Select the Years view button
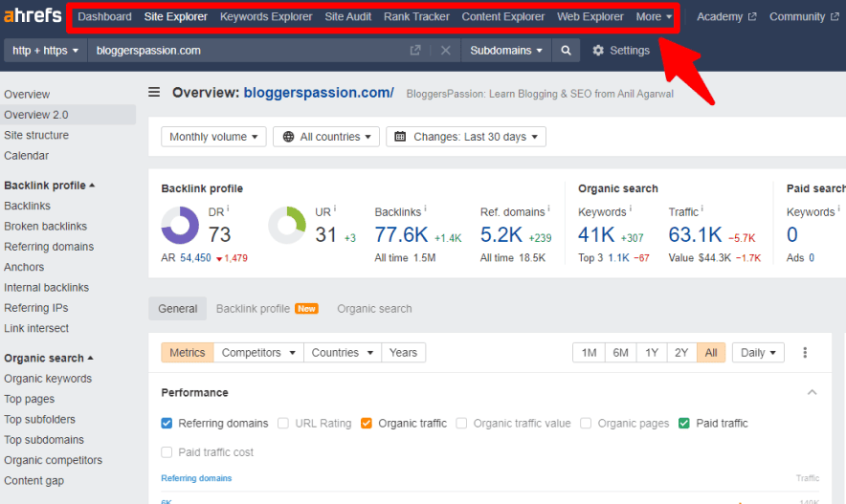846x504 pixels. coord(403,353)
